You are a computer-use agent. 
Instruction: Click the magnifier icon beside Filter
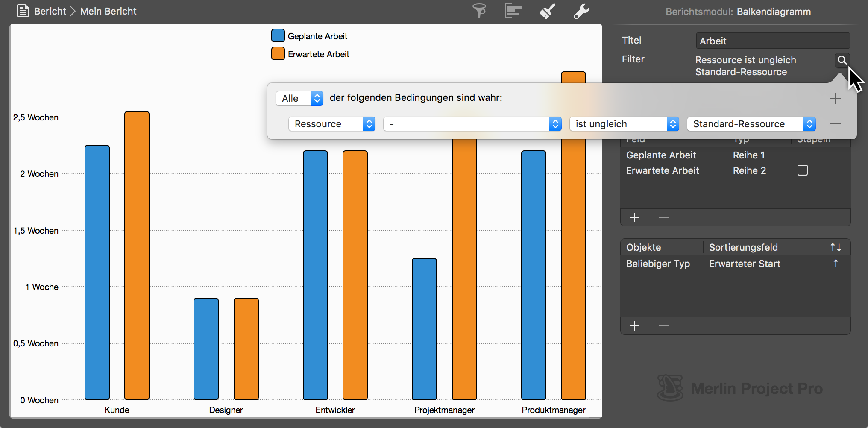click(x=842, y=60)
